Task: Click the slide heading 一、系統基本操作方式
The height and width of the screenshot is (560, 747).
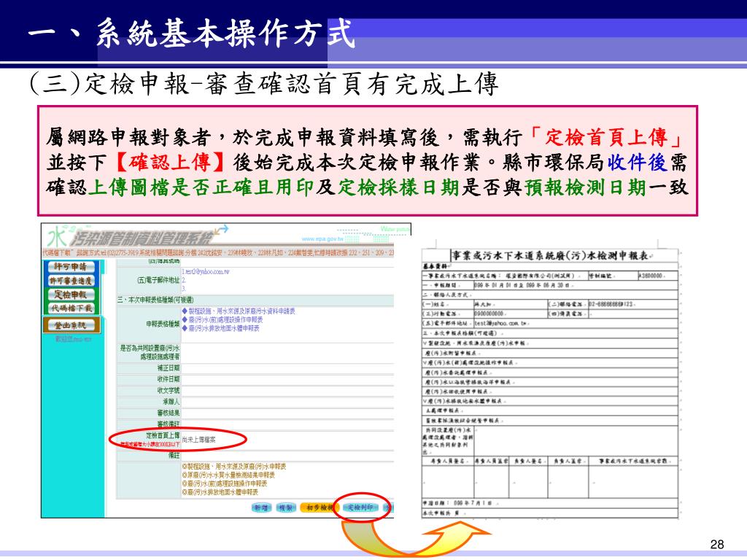Action: coord(192,34)
